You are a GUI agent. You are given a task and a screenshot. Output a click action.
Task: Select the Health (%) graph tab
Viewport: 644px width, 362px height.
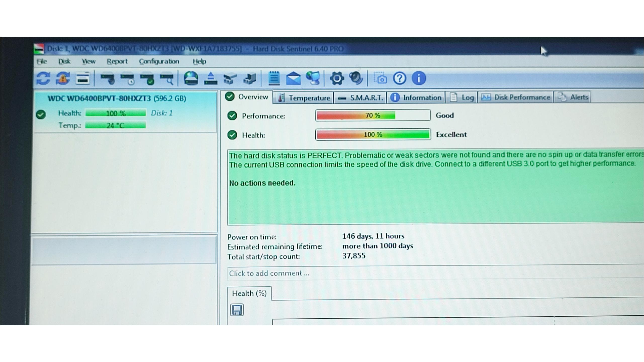(x=249, y=293)
